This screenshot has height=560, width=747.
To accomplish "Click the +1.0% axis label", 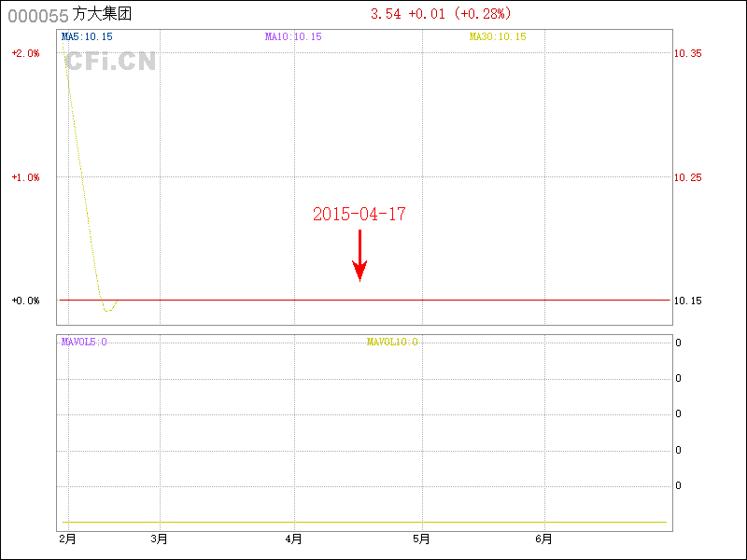I will point(26,177).
